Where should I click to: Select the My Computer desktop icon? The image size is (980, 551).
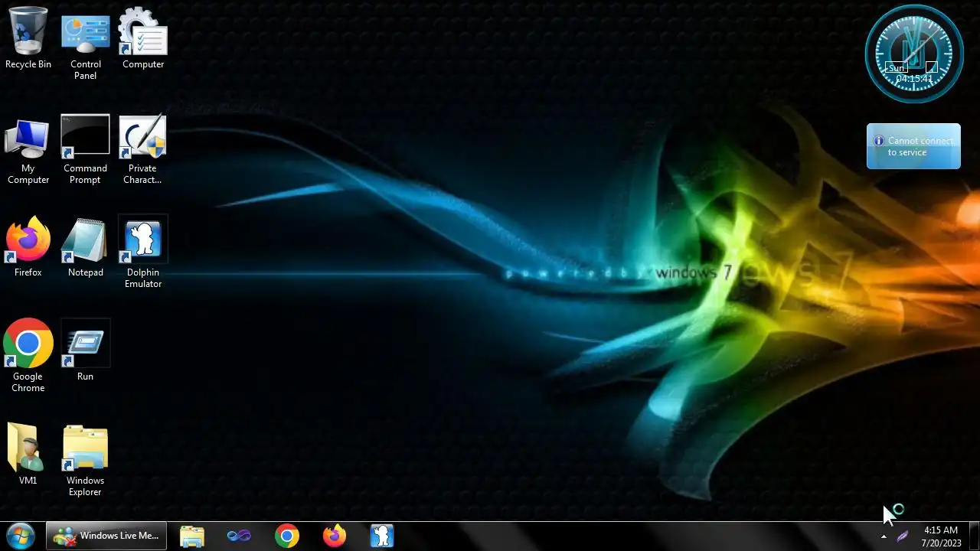(28, 152)
